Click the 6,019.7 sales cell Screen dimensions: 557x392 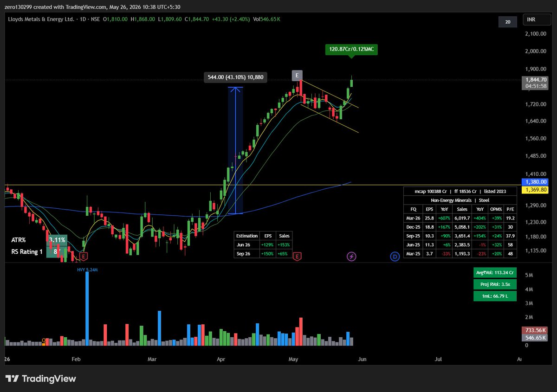tap(463, 218)
